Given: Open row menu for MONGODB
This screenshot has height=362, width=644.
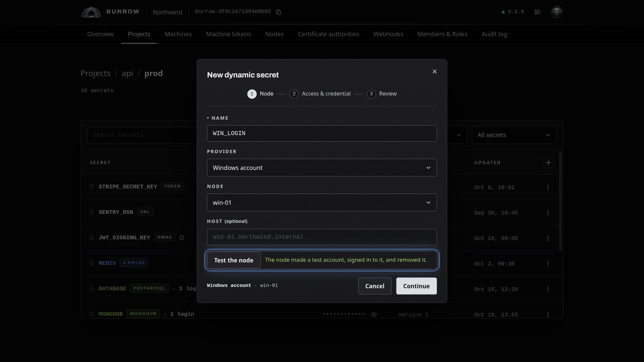Looking at the screenshot, I should [548, 314].
